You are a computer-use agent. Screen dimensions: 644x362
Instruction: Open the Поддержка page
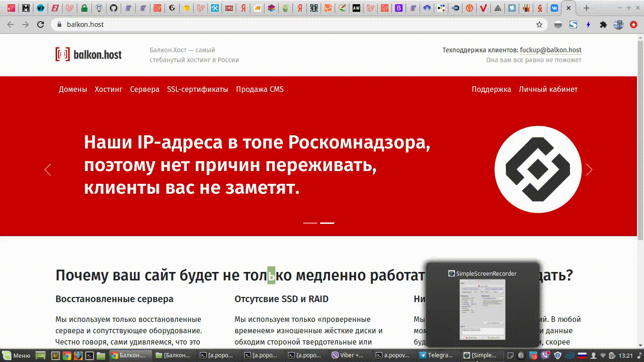[491, 90]
